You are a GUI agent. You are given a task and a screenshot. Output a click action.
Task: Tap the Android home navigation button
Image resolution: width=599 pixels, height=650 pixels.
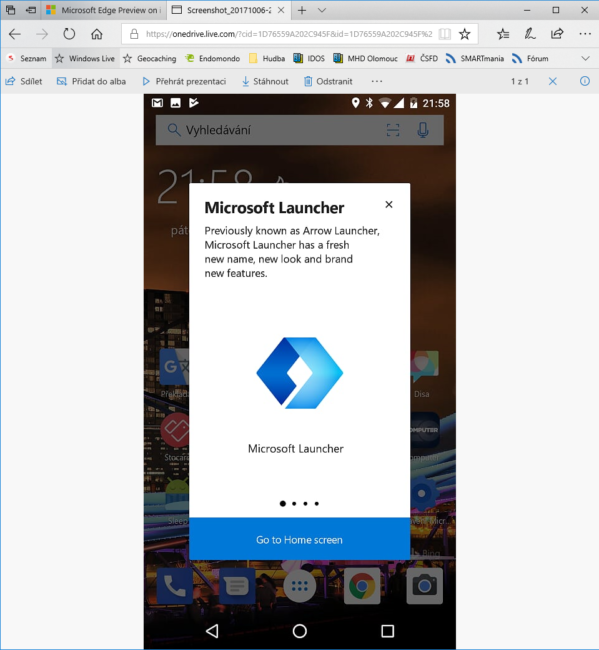(x=300, y=631)
